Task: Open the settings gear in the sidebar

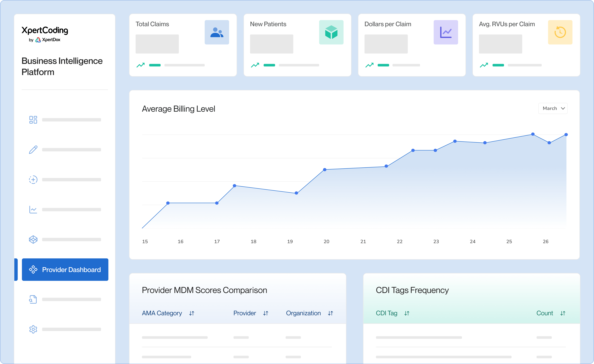Action: (x=33, y=329)
